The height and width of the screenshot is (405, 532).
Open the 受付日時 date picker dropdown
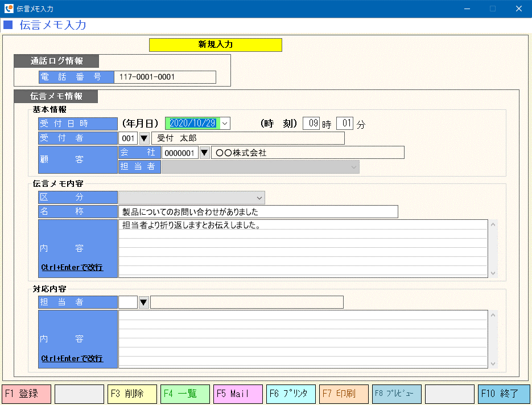point(225,124)
